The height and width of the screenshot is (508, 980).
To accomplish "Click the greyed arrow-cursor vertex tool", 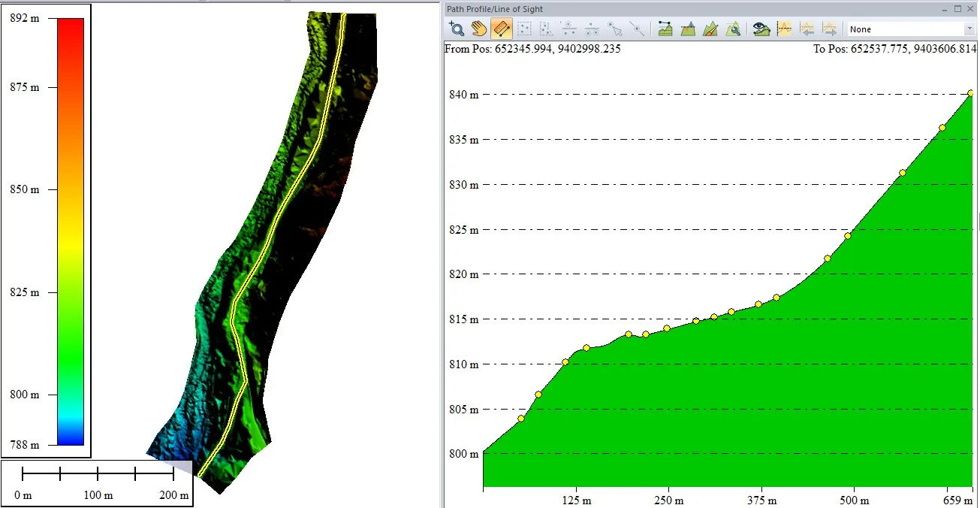I will 614,29.
